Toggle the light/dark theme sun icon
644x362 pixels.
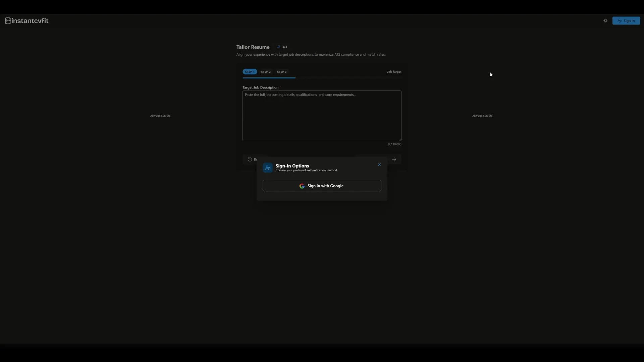[x=605, y=21]
